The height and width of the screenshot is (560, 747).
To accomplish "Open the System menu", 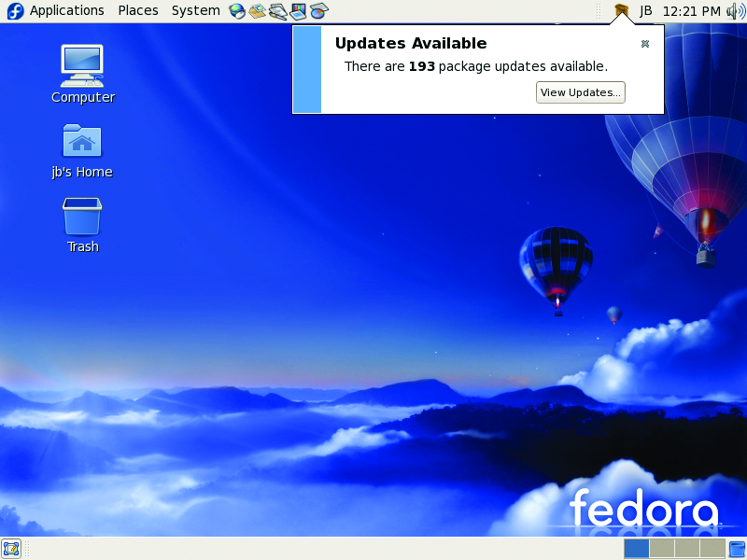I will [x=195, y=11].
